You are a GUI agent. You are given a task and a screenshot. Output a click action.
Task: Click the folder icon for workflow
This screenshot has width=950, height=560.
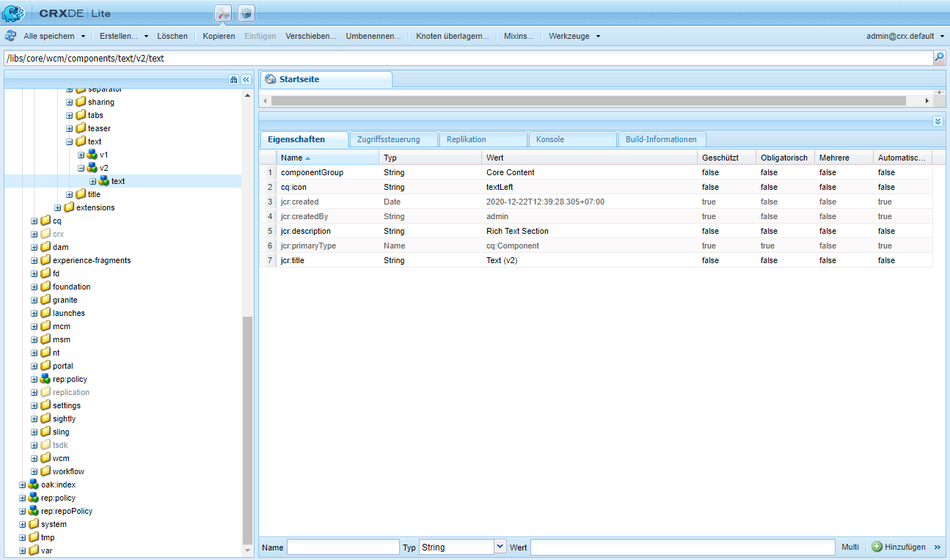[x=45, y=471]
